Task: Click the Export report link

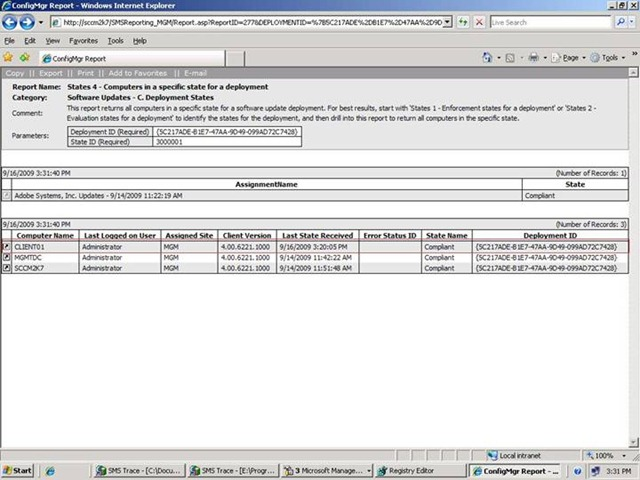Action: 50,73
